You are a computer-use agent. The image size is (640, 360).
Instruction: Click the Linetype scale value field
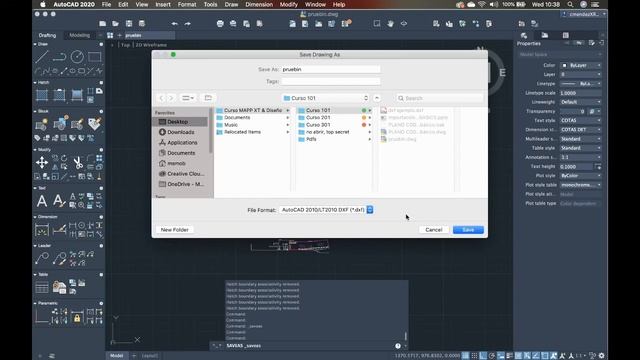[580, 93]
